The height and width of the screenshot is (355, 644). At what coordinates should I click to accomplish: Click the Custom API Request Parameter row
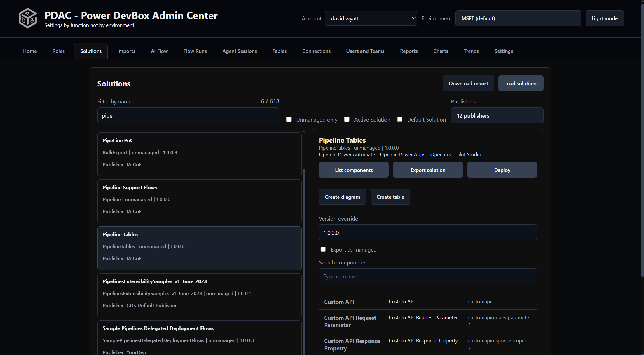click(428, 321)
